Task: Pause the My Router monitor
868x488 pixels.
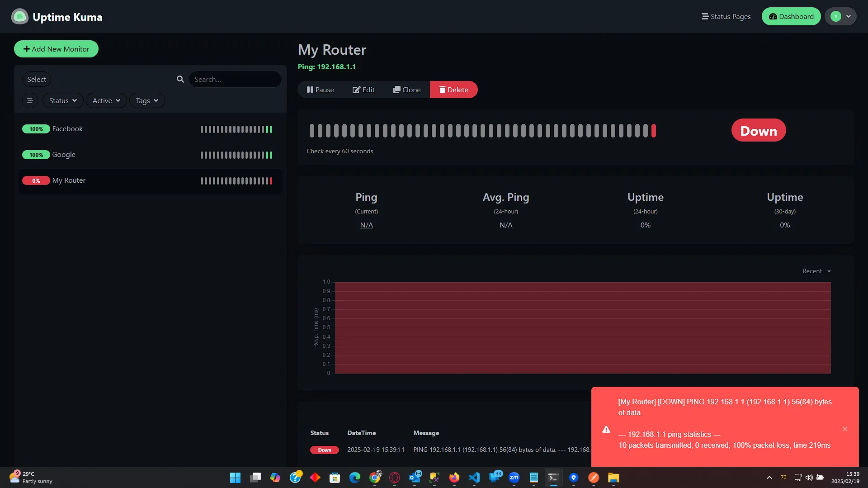Action: 320,90
